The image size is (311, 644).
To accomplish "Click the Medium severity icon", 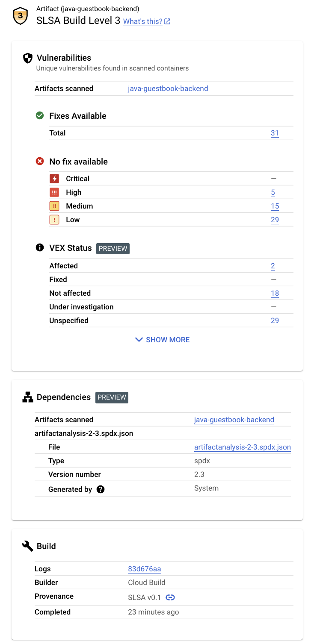I will [x=54, y=206].
